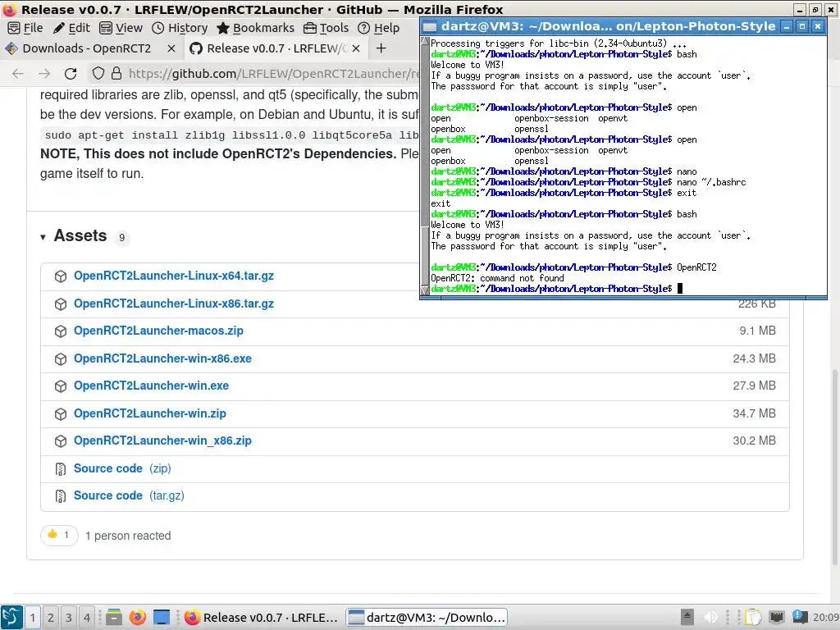Open the desktop start menu bird icon
Viewport: 840px width, 630px height.
pyautogui.click(x=11, y=617)
